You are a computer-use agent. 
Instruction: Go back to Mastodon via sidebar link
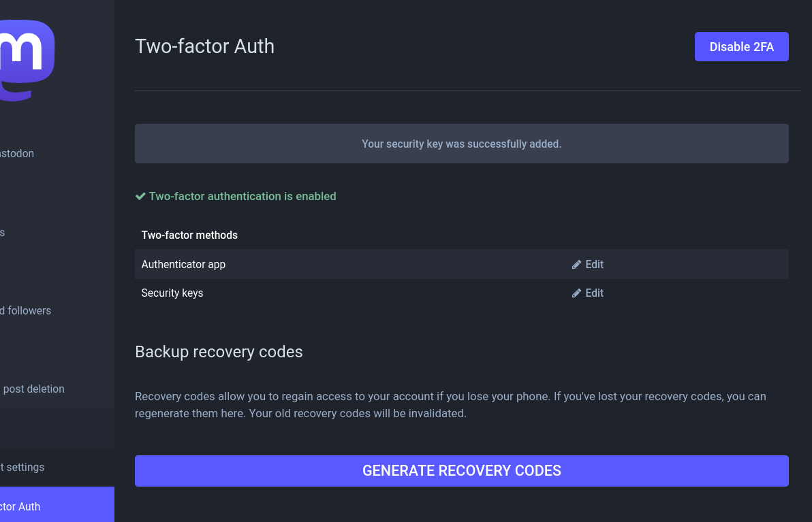point(17,154)
